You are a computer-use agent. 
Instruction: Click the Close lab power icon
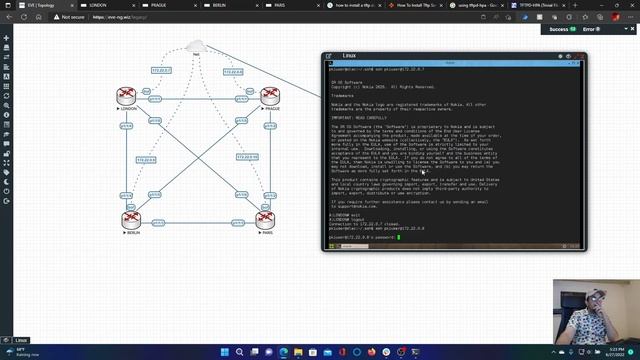[x=6, y=191]
